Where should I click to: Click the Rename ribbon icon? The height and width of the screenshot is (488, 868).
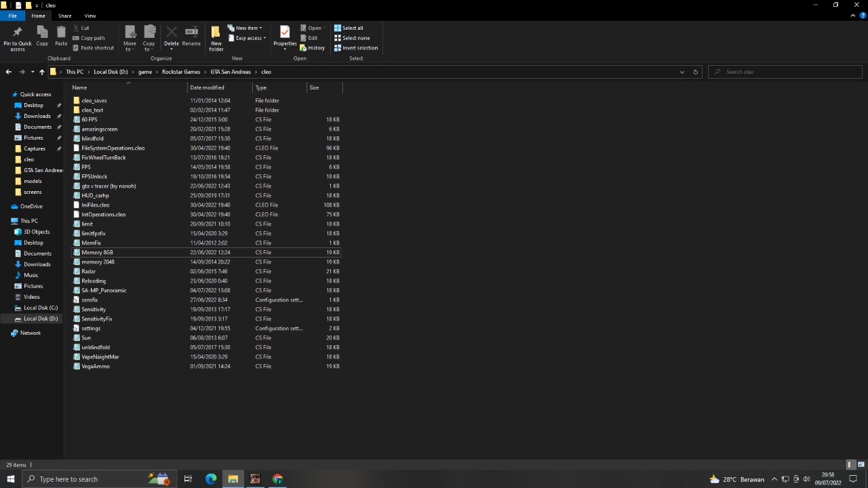click(191, 37)
